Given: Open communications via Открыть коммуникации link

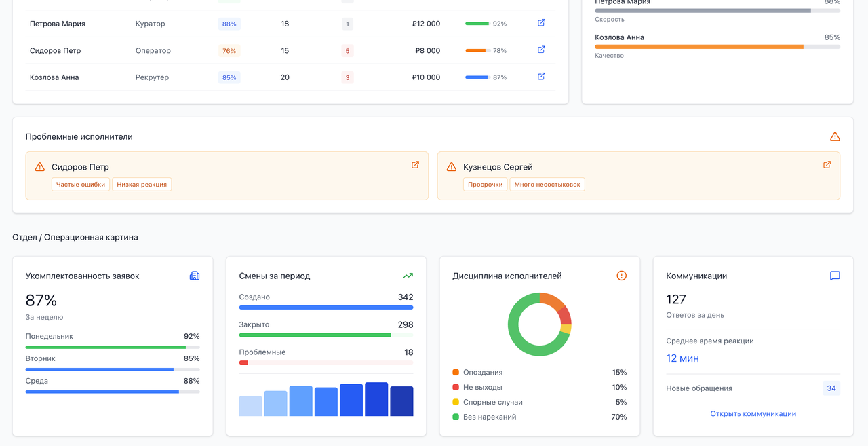Looking at the screenshot, I should point(753,413).
